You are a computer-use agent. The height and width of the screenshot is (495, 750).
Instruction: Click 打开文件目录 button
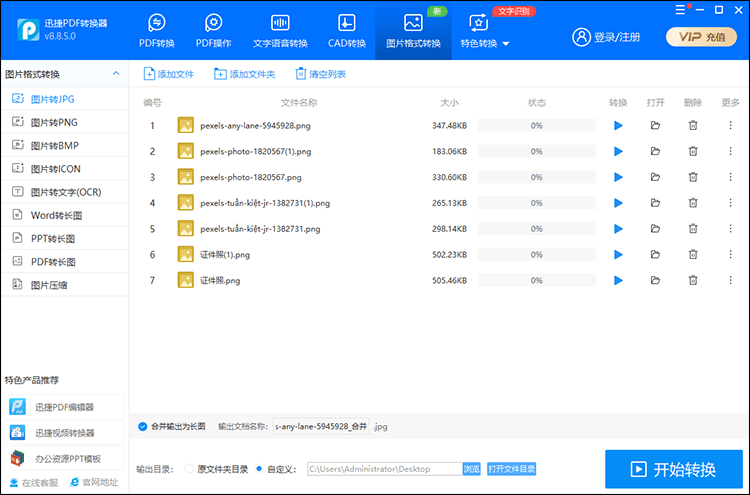pos(511,469)
